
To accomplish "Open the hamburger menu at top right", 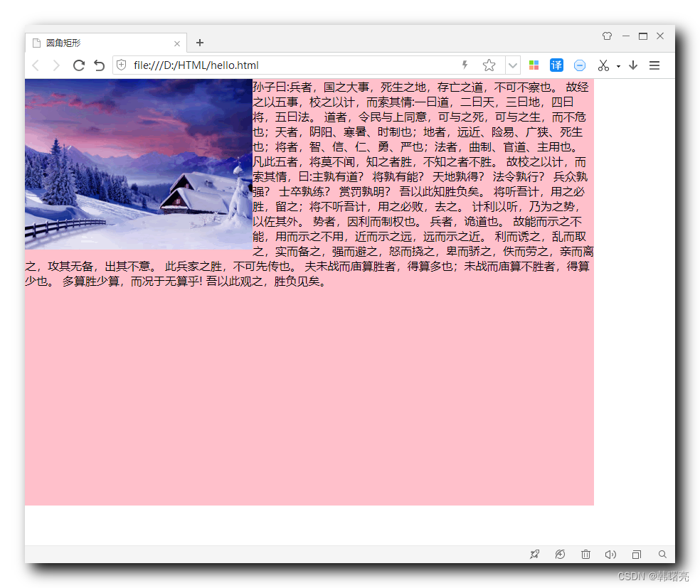I will point(654,65).
